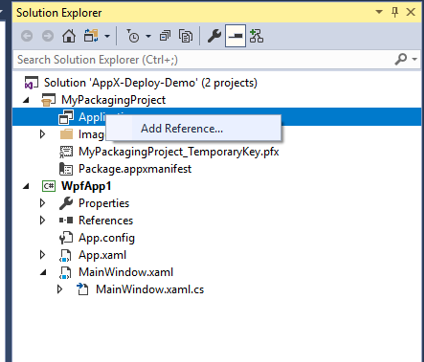
Task: Select MainWindow.xaml.cs in the tree
Action: tap(150, 289)
